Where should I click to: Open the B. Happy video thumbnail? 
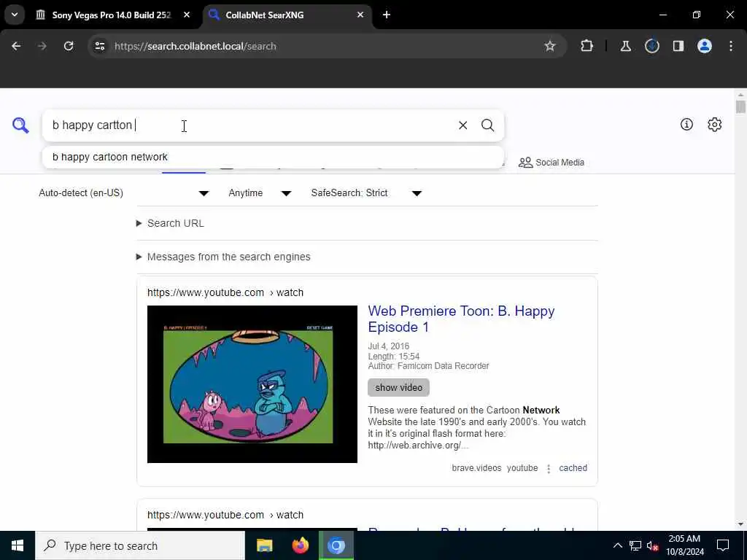252,384
